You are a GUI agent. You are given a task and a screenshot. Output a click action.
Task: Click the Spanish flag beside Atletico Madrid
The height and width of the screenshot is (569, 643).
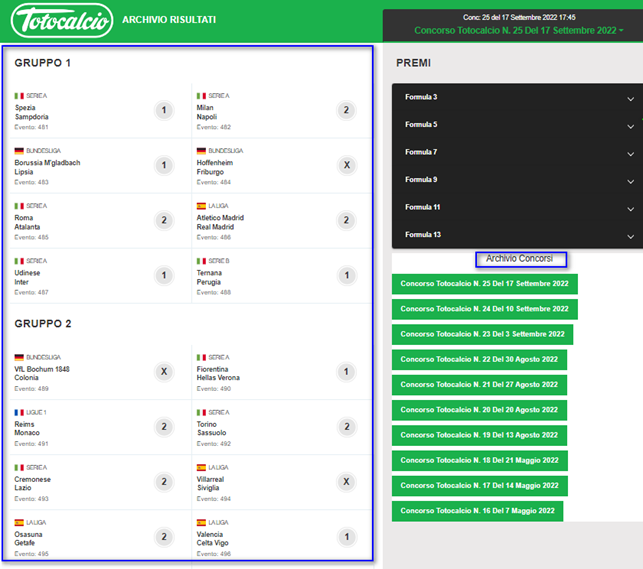pos(201,206)
